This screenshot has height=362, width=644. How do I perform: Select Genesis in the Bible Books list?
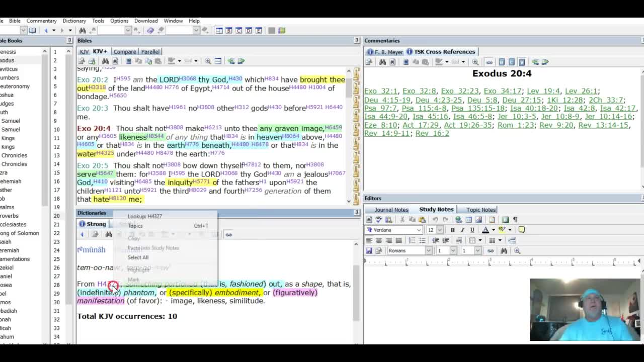[x=7, y=52]
